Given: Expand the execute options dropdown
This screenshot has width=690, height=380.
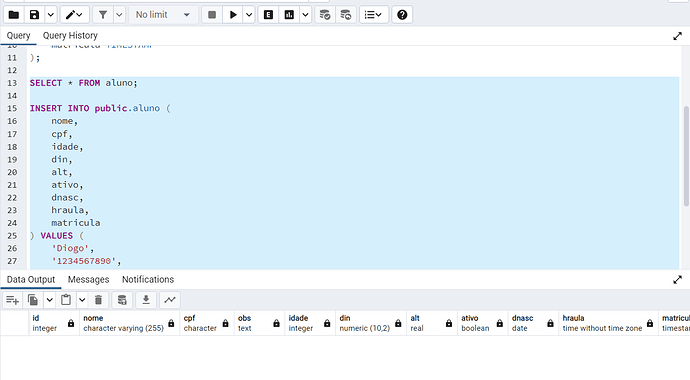Looking at the screenshot, I should (249, 15).
